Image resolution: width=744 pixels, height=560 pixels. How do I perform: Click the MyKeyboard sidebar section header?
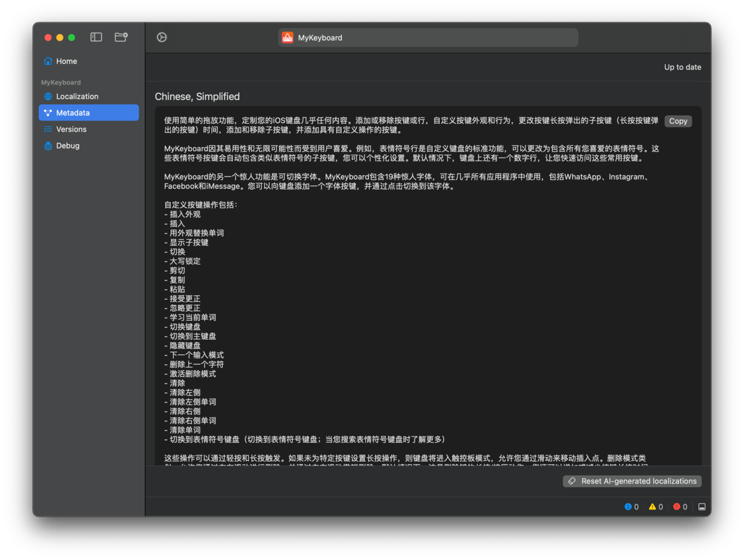(x=61, y=83)
